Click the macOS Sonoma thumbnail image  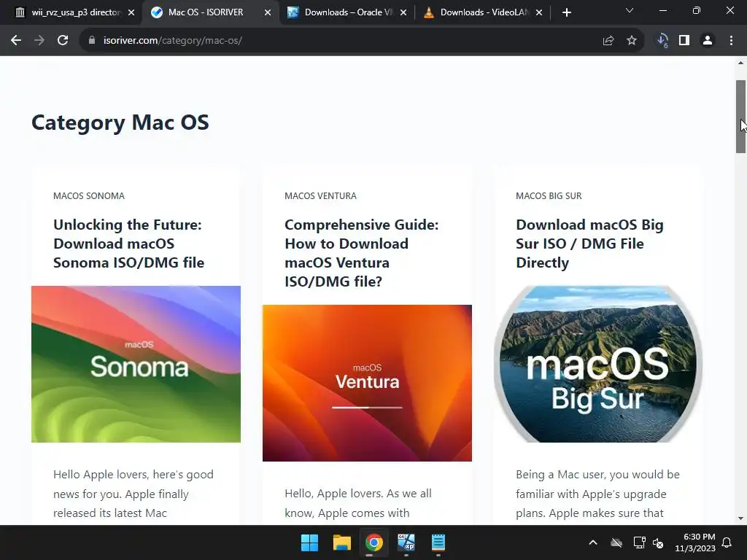[136, 365]
